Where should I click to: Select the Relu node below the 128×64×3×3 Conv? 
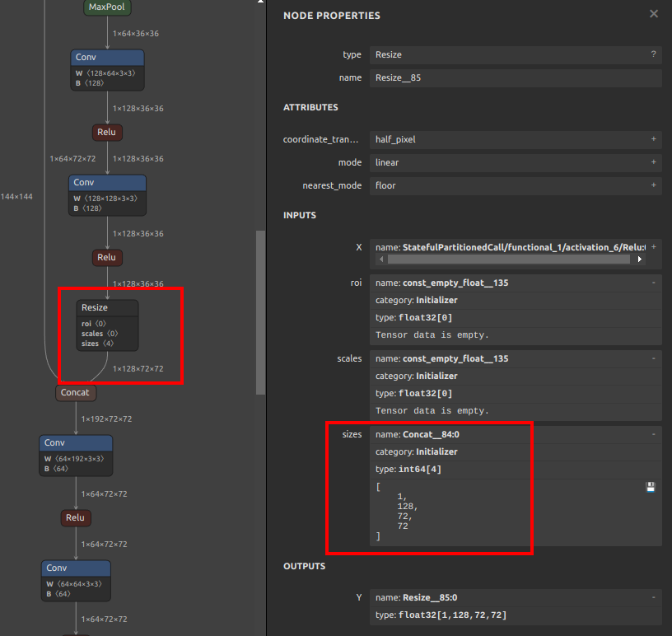(x=107, y=132)
